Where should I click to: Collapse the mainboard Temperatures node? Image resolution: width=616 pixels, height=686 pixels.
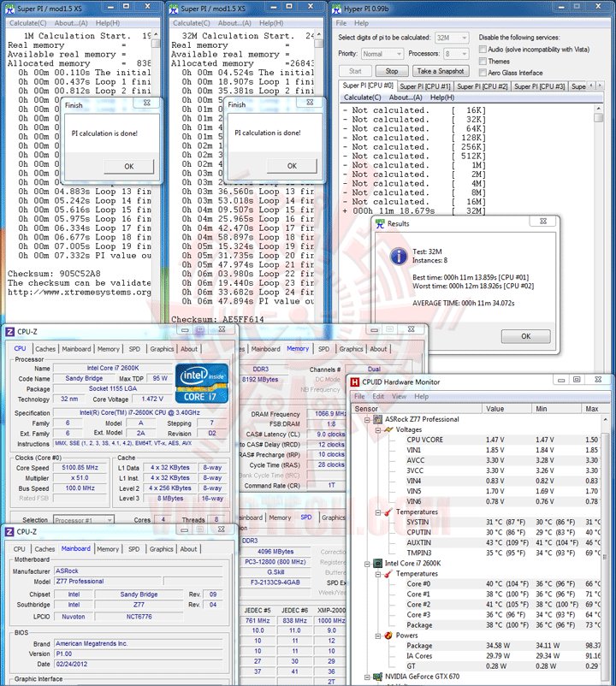point(378,512)
